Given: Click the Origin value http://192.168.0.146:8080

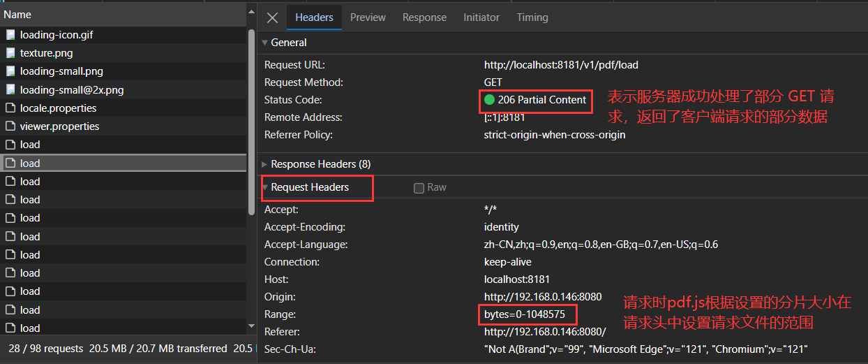Looking at the screenshot, I should pyautogui.click(x=543, y=297).
